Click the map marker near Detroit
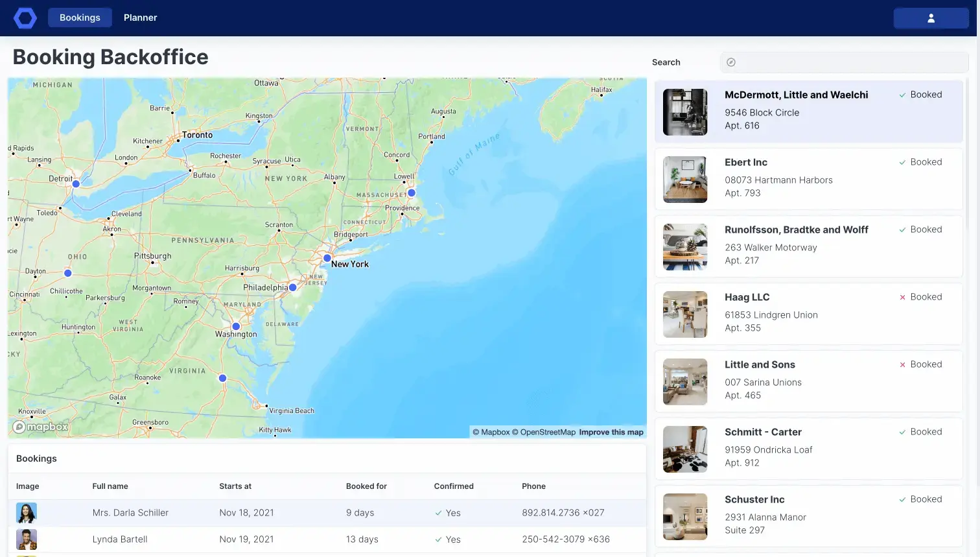The width and height of the screenshot is (980, 557). (x=76, y=184)
